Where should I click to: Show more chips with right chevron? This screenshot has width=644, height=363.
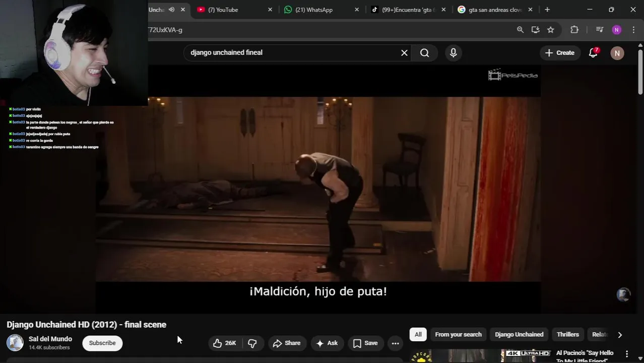620,335
